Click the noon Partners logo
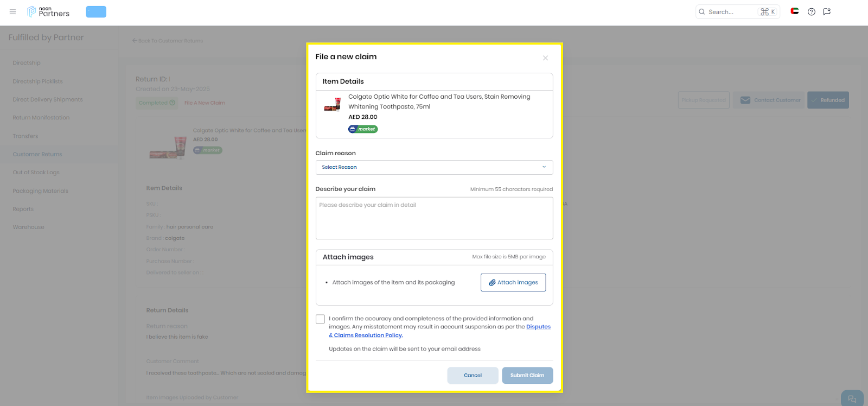Image resolution: width=868 pixels, height=406 pixels. pos(48,11)
